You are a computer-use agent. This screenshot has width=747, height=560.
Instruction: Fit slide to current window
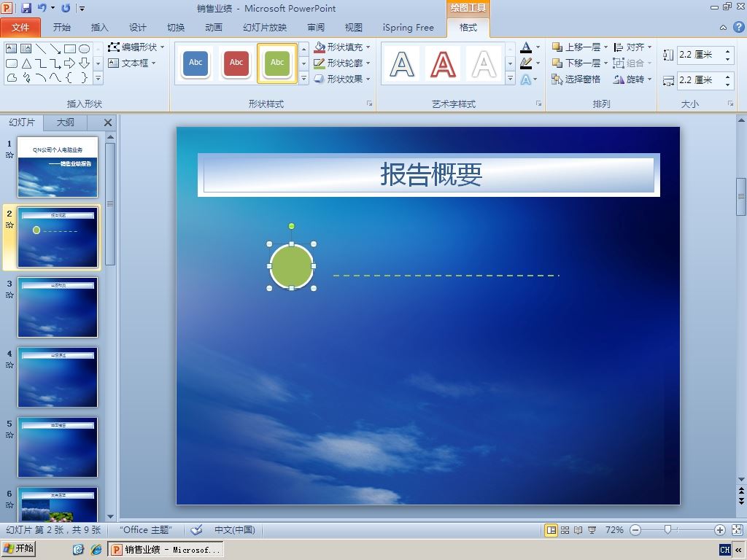(737, 530)
